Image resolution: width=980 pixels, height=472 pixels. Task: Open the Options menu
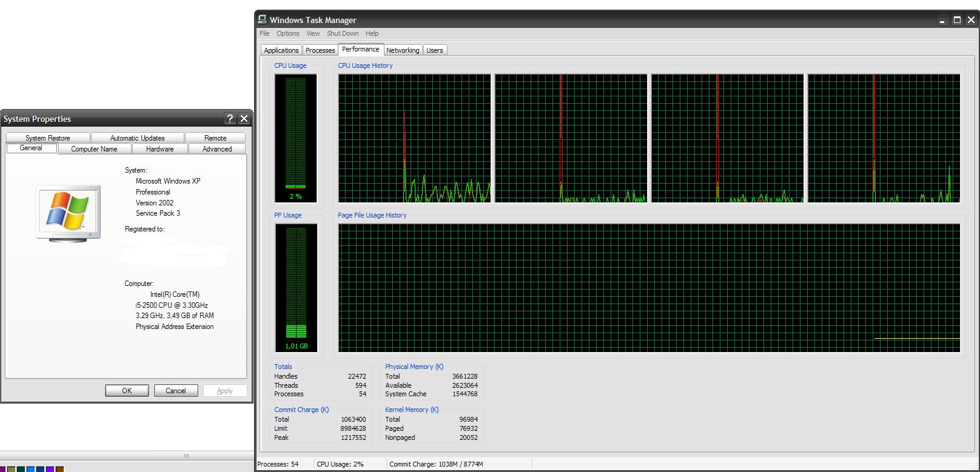coord(287,33)
